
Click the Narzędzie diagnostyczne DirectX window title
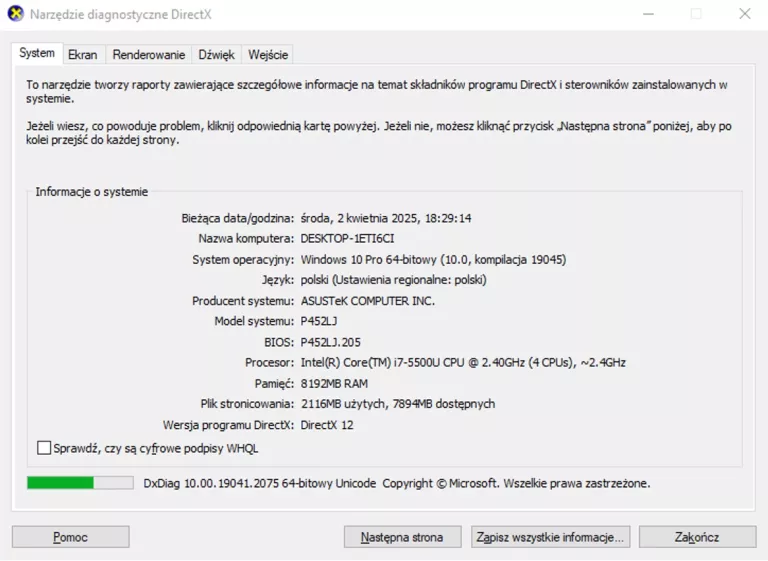point(121,14)
